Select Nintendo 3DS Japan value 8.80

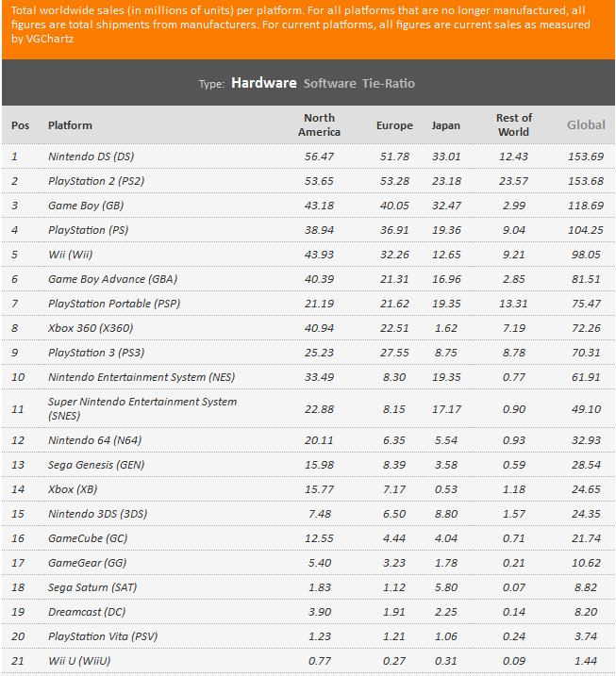446,515
